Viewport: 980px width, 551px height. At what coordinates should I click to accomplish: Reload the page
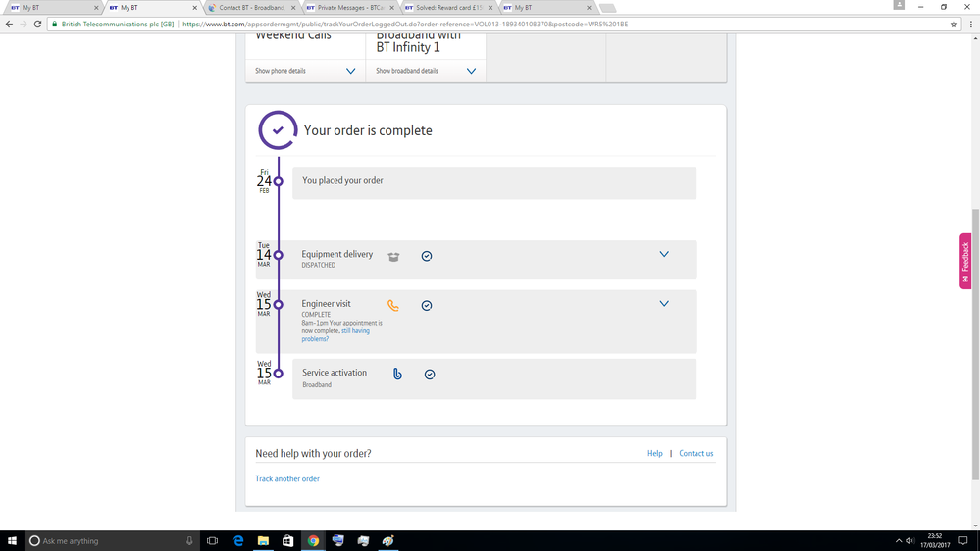pyautogui.click(x=37, y=24)
